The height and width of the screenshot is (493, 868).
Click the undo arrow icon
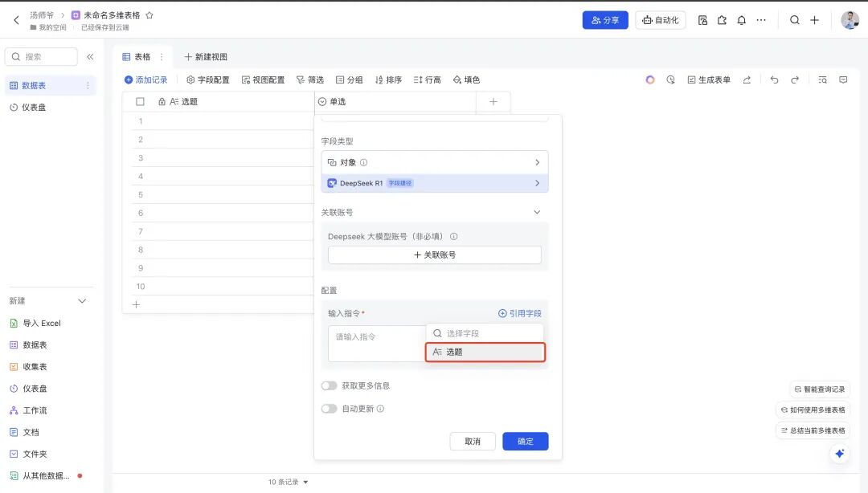[774, 80]
